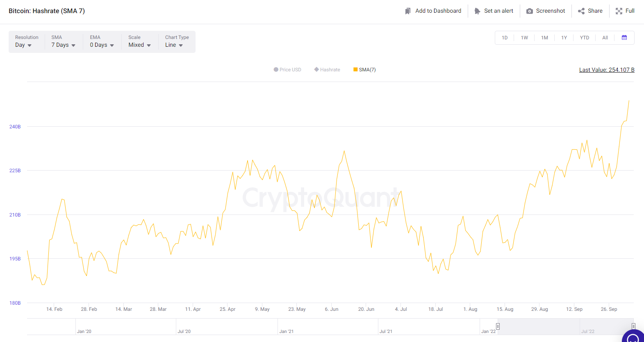Image resolution: width=644 pixels, height=342 pixels.
Task: Click the 6. Jun x-axis label
Action: click(332, 309)
